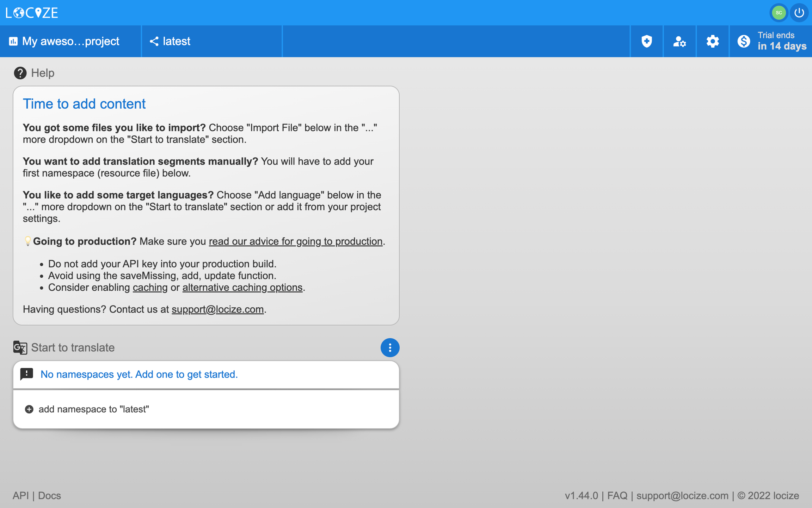The height and width of the screenshot is (508, 812).
Task: Open FAQ link in footer
Action: click(x=617, y=496)
